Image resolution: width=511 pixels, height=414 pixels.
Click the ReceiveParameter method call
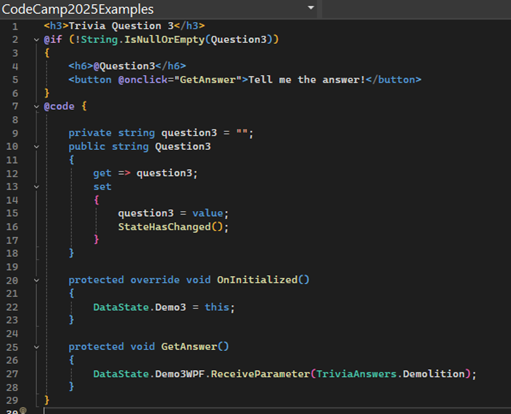tap(260, 374)
